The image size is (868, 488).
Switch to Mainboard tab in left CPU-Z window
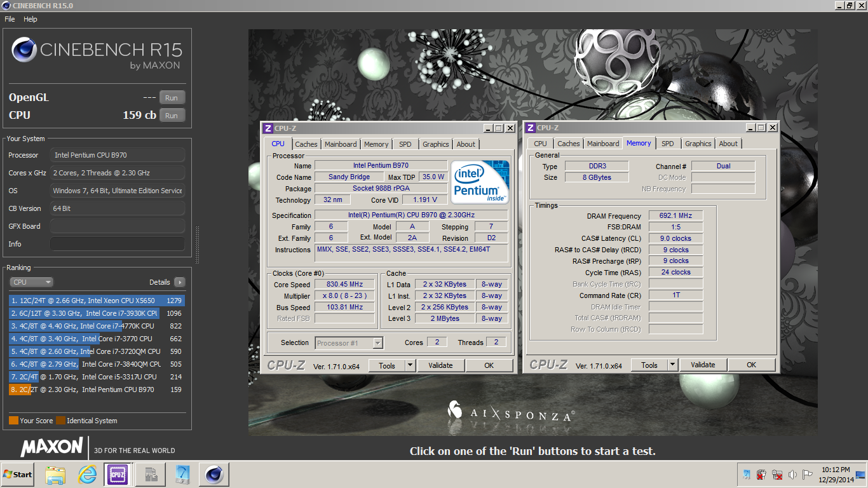[341, 144]
